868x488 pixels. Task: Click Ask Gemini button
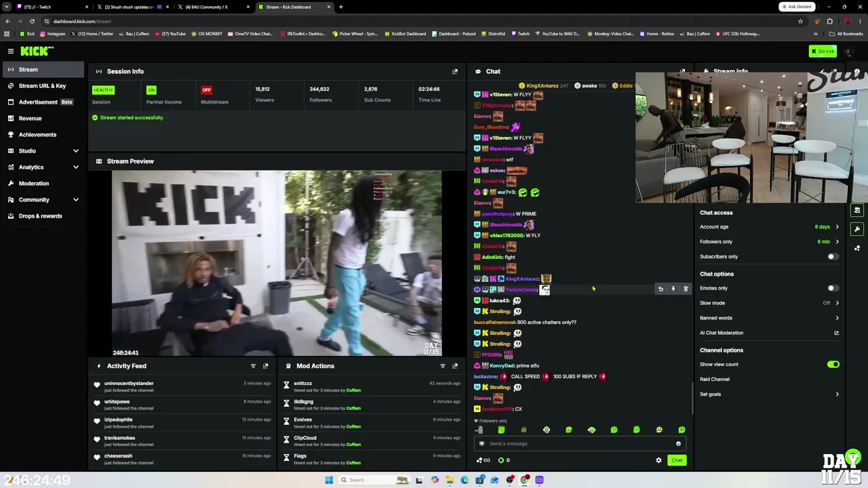coord(797,7)
